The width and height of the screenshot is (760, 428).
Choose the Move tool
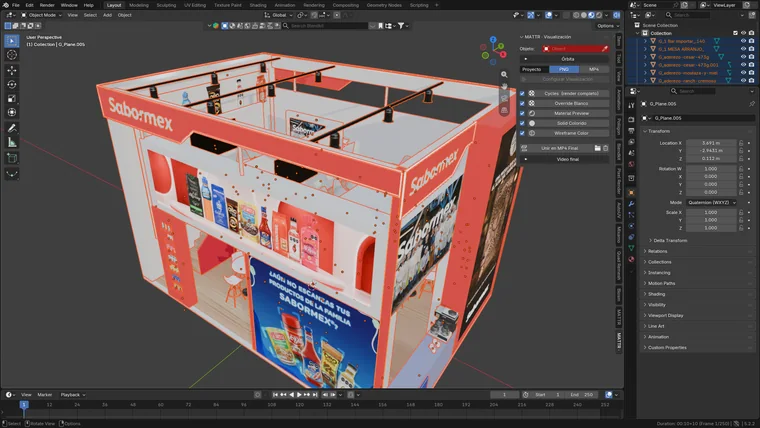point(12,70)
